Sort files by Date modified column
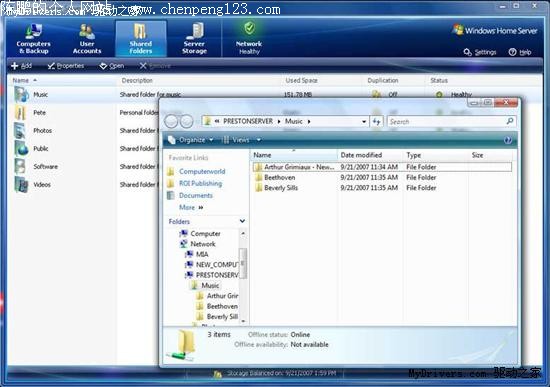The width and height of the screenshot is (550, 387). tap(361, 155)
